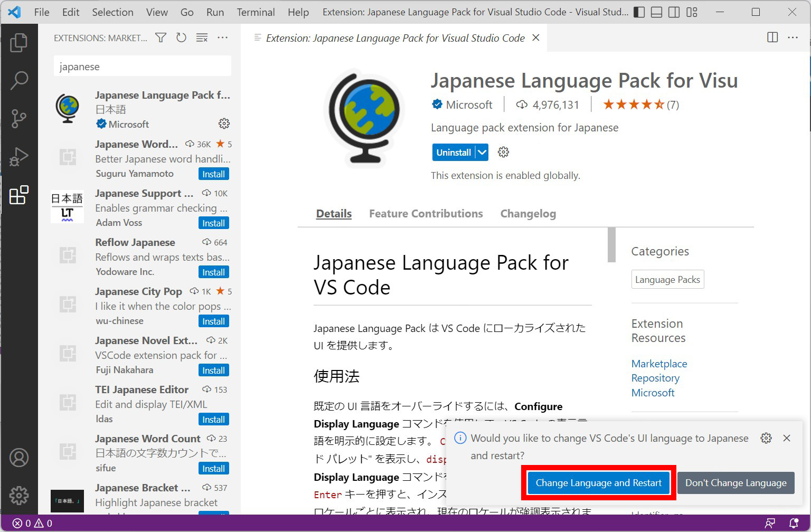Select the Search icon in Activity Bar
This screenshot has height=532, width=811.
pyautogui.click(x=20, y=80)
